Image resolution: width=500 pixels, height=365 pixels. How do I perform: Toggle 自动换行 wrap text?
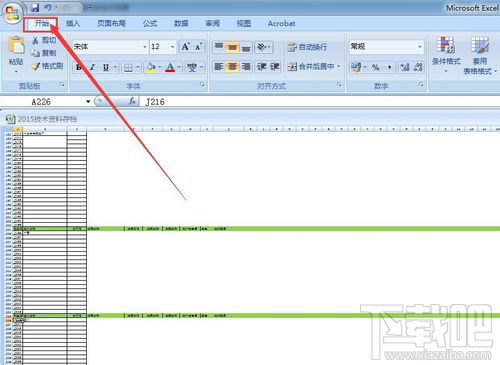click(307, 47)
